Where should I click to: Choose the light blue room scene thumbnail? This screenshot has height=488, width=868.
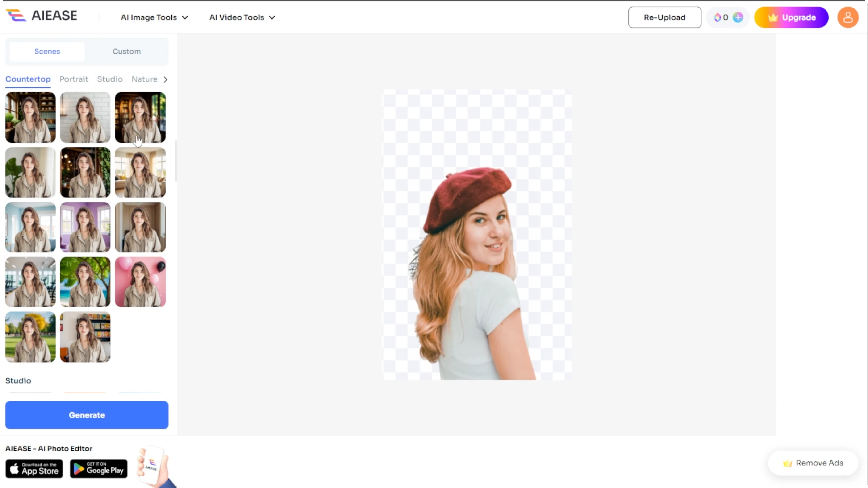click(x=30, y=227)
